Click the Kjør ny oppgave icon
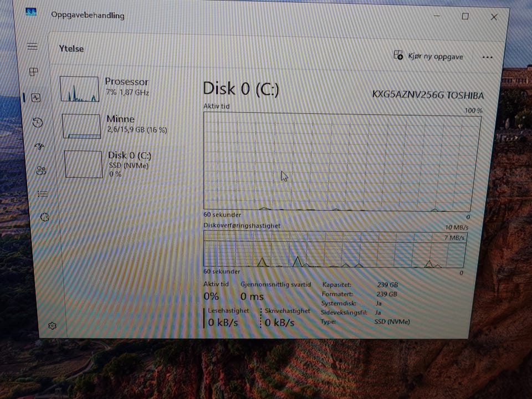This screenshot has width=532, height=399. click(398, 55)
